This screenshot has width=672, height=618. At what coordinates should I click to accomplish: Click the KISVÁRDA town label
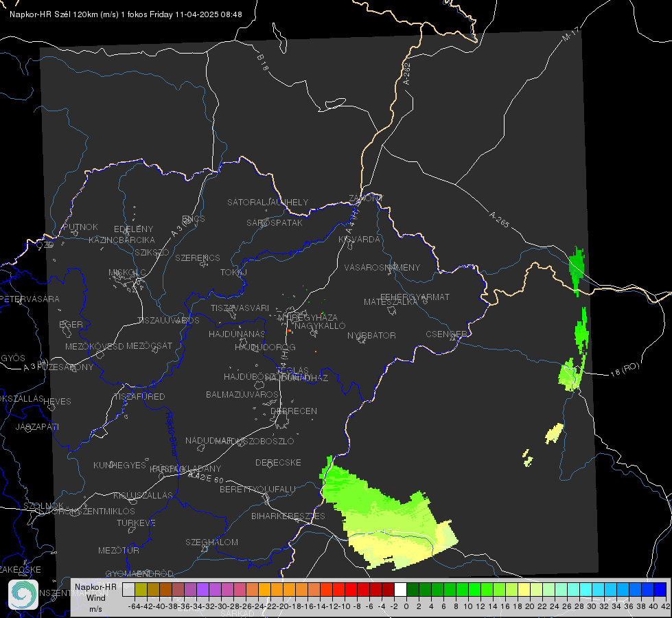359,240
